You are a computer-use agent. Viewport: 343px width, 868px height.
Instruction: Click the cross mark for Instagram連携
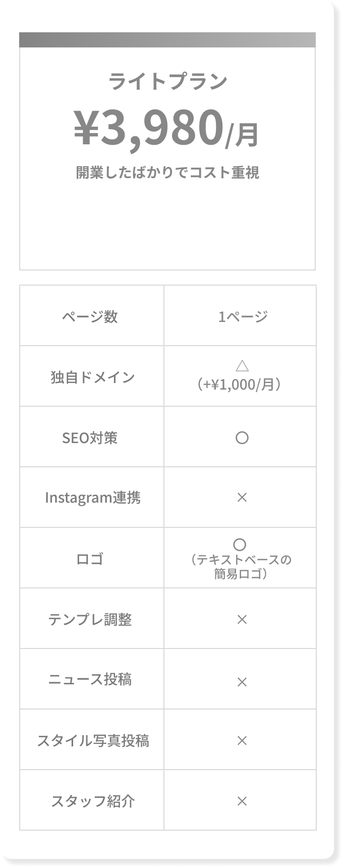[242, 498]
